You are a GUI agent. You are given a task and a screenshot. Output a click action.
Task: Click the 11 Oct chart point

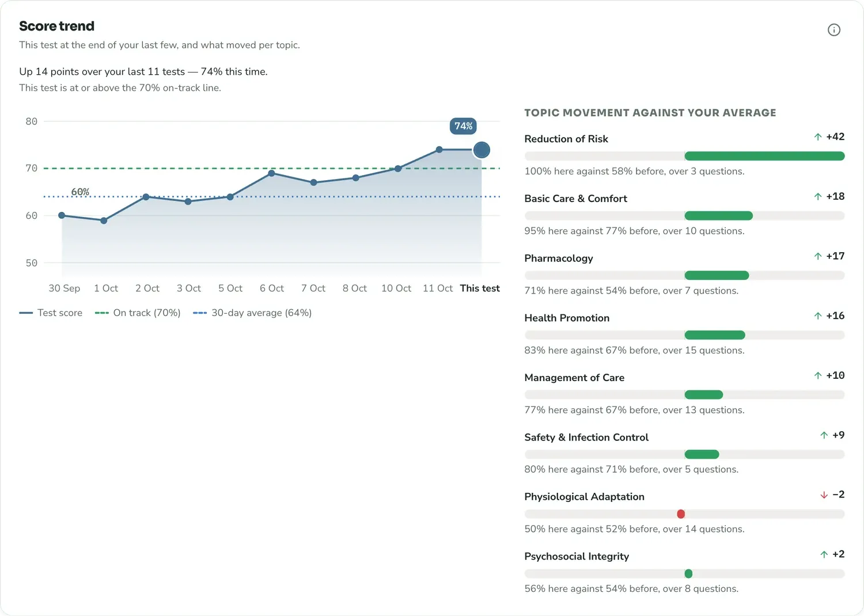(439, 150)
